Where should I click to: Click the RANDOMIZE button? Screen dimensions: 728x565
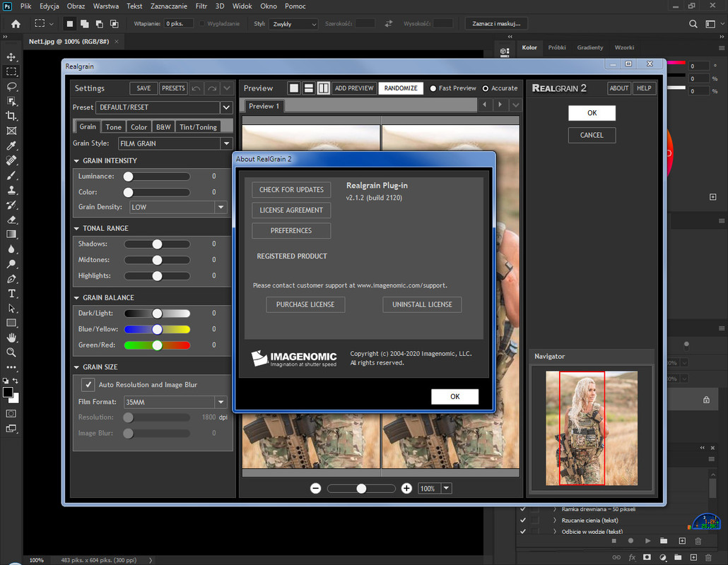pos(401,88)
